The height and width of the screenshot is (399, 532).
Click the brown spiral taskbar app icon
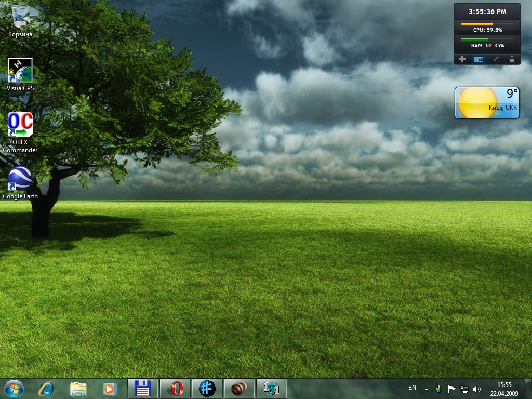(x=240, y=388)
